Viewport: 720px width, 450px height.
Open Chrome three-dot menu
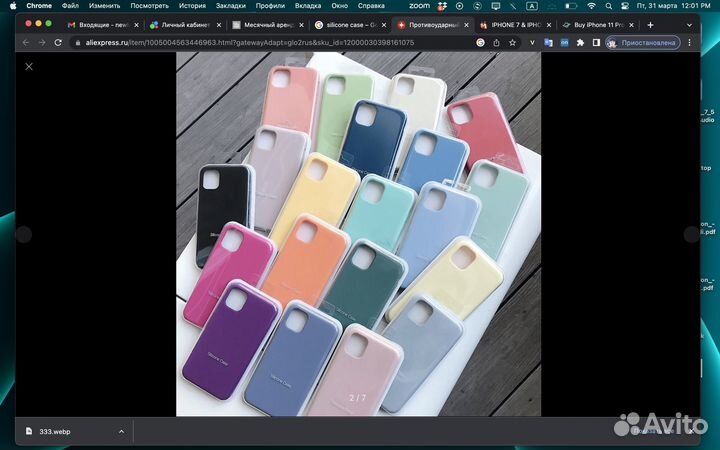tap(689, 43)
